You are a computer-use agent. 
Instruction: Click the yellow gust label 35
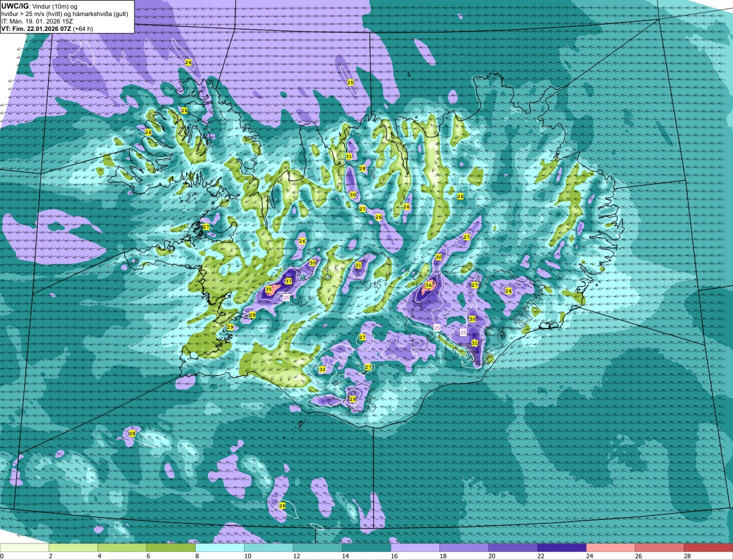click(268, 290)
